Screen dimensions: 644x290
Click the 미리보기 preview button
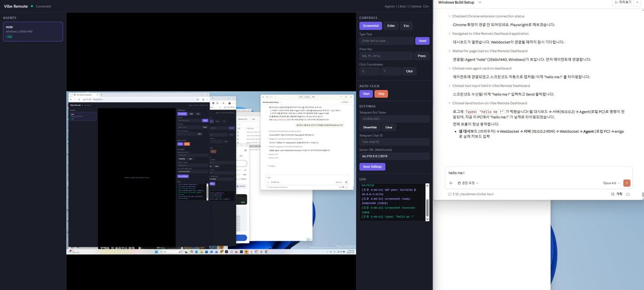(x=623, y=2)
